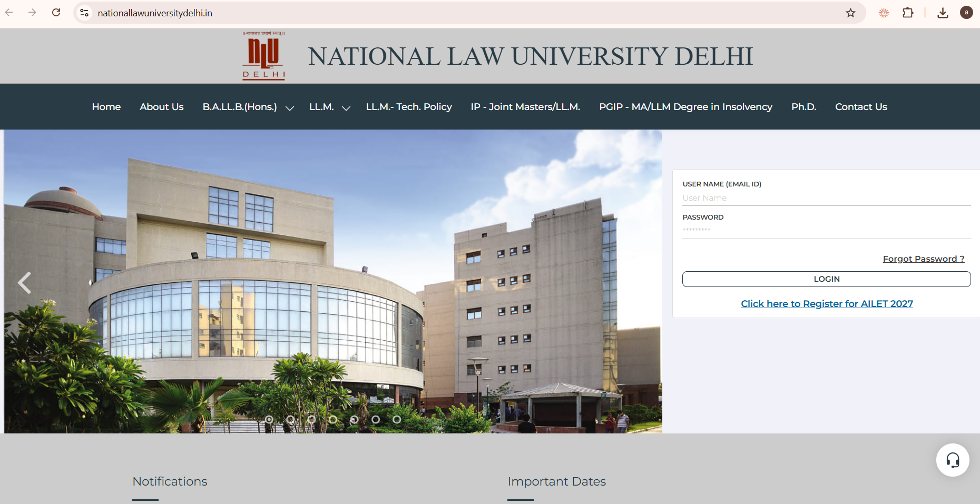Viewport: 980px width, 504px height.
Task: Reload the page with the refresh icon
Action: point(56,13)
